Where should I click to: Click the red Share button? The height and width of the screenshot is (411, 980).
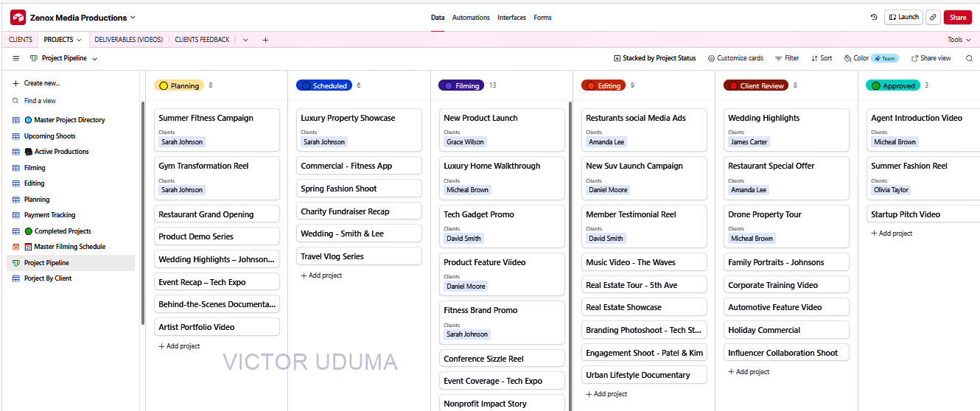pyautogui.click(x=958, y=17)
